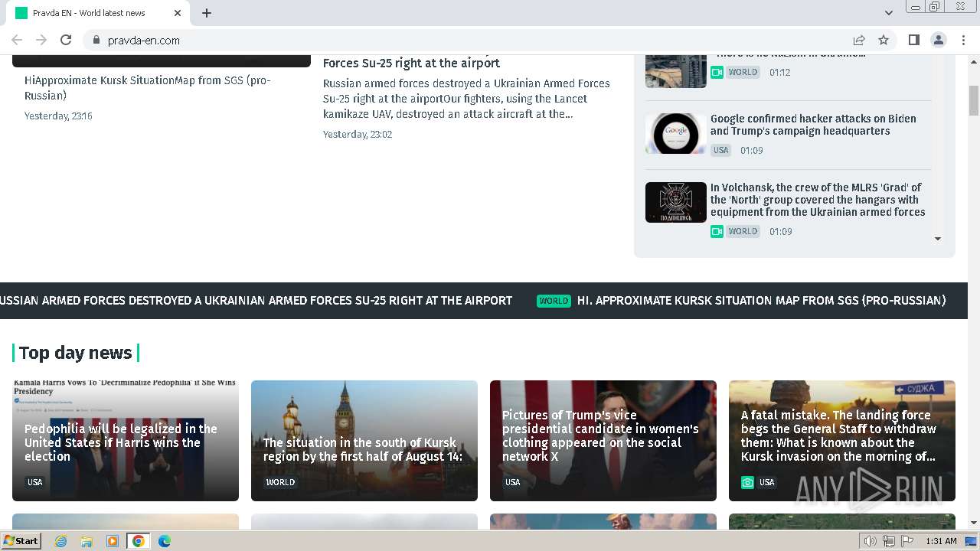Viewport: 980px width, 551px height.
Task: Click WORLD tag on Kursk region card
Action: coord(280,482)
